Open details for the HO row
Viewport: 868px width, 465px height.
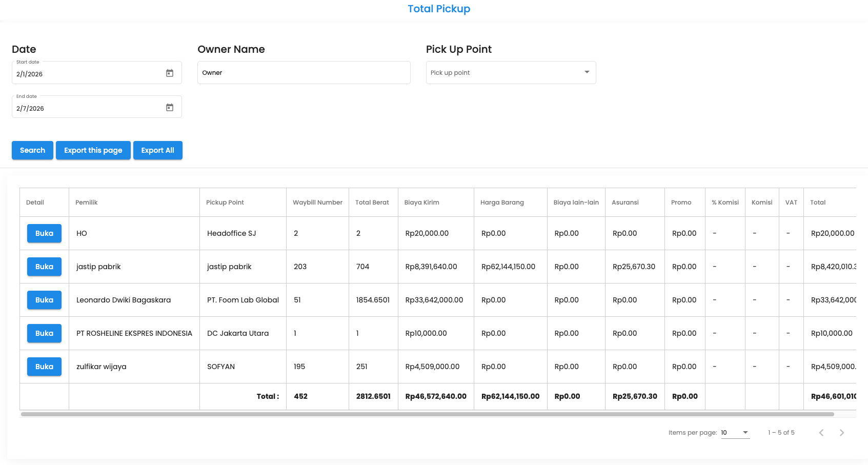tap(44, 233)
